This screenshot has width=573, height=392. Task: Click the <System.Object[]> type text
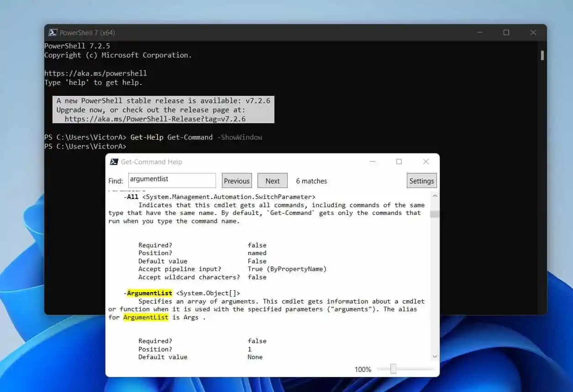pyautogui.click(x=208, y=293)
